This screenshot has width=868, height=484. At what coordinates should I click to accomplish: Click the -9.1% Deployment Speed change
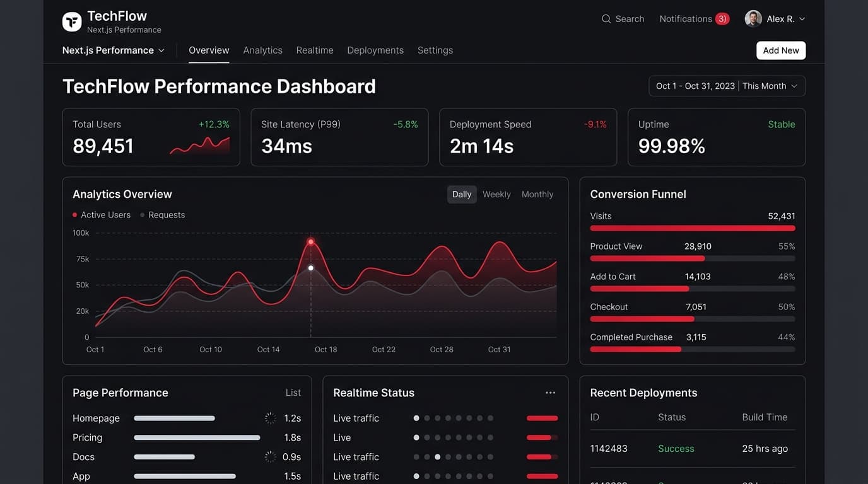[595, 124]
